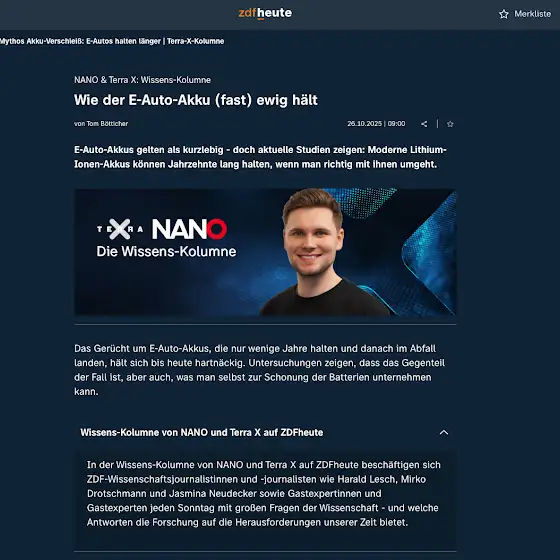
Task: Click the ZDFheute logo
Action: (265, 13)
